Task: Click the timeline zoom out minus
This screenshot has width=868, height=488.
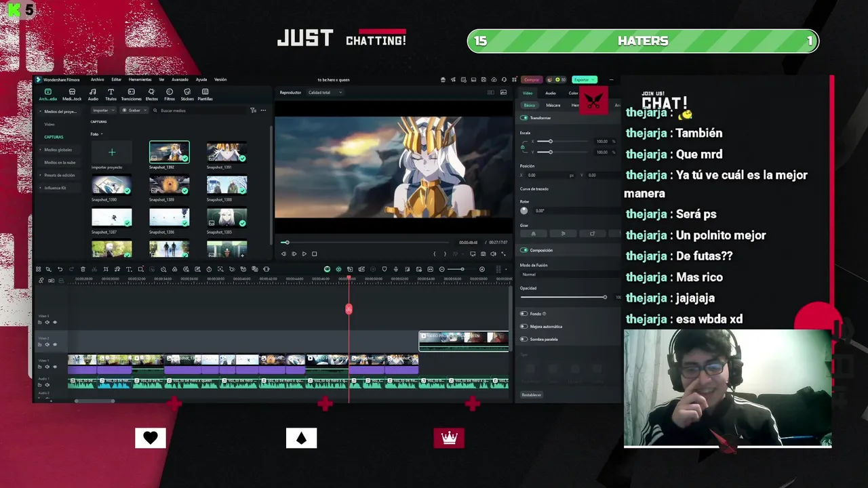Action: pyautogui.click(x=441, y=269)
